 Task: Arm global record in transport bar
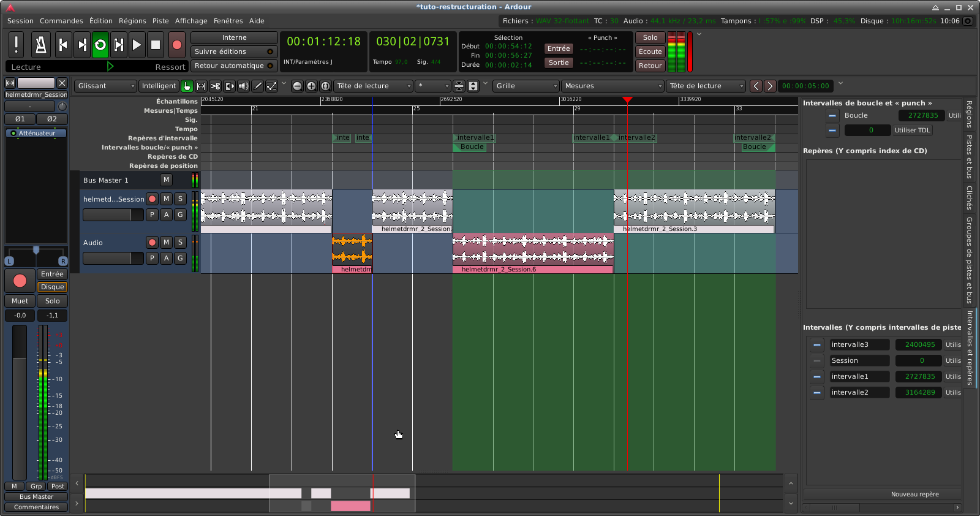click(177, 45)
